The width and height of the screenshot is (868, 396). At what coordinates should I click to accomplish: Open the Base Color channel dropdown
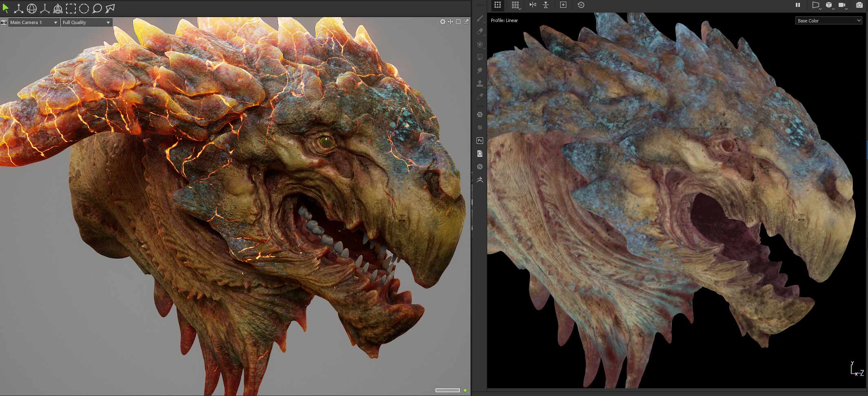coord(829,20)
